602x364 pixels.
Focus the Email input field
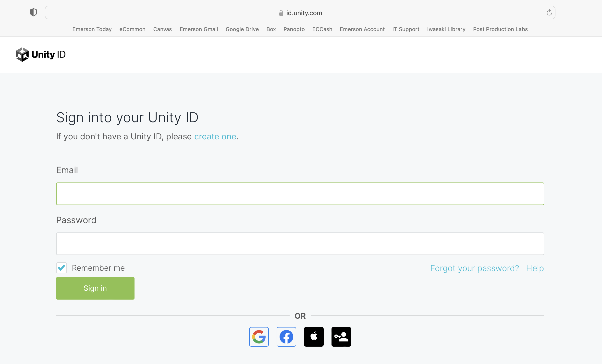pyautogui.click(x=300, y=194)
